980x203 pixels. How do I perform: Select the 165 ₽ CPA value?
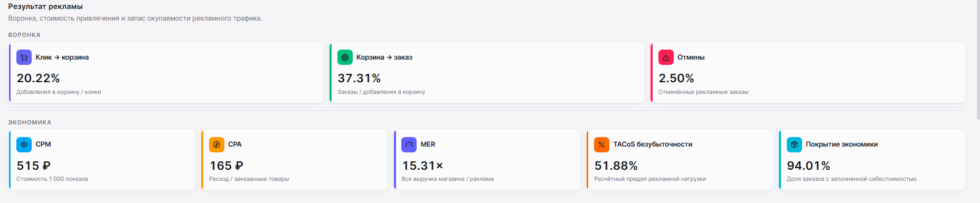tap(227, 166)
